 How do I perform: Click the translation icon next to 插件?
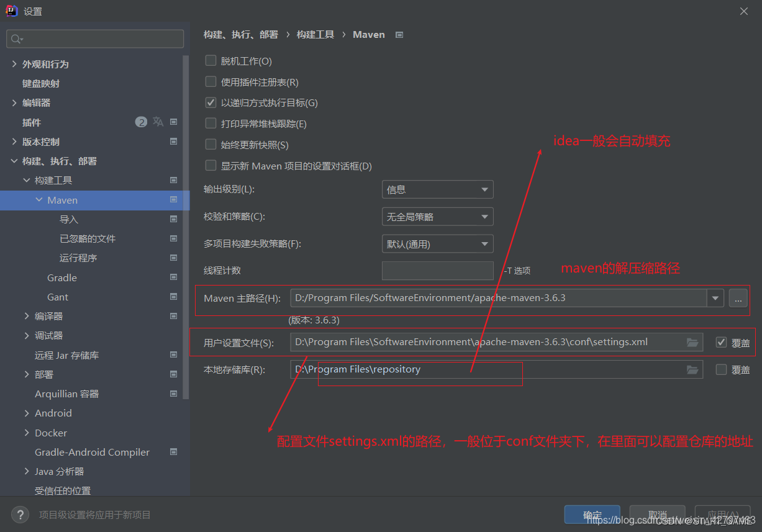coord(158,122)
